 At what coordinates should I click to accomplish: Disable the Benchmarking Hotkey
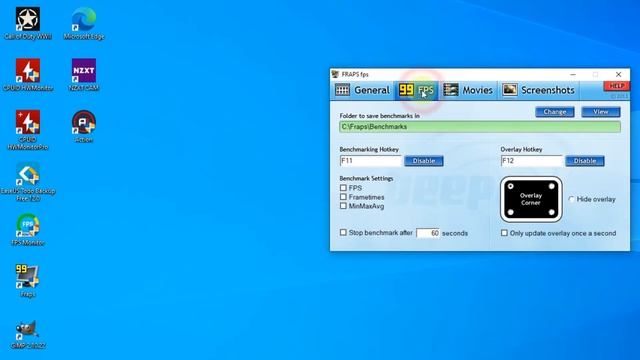(424, 161)
